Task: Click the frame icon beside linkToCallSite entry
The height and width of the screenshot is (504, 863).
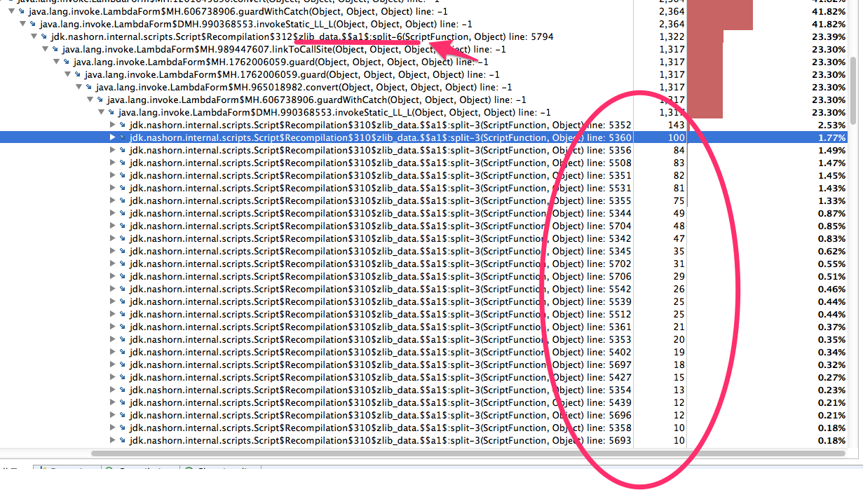Action: [x=55, y=50]
